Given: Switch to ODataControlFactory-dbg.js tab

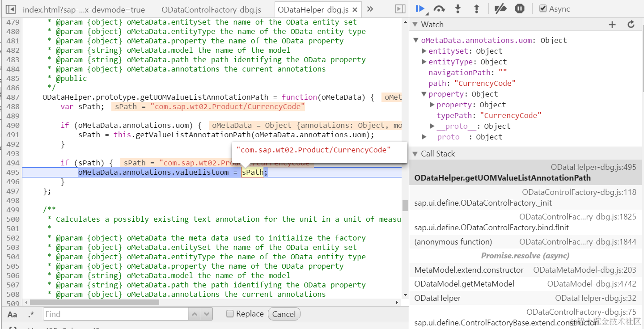Looking at the screenshot, I should 211,9.
